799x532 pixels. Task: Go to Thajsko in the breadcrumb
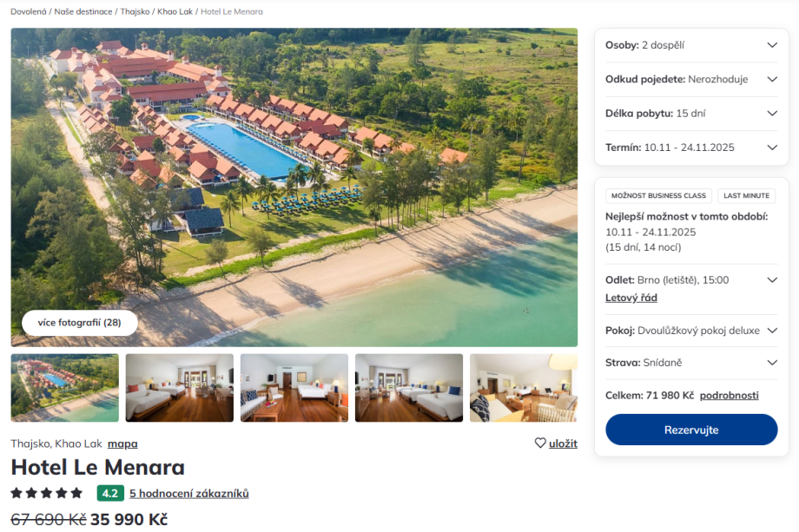135,11
